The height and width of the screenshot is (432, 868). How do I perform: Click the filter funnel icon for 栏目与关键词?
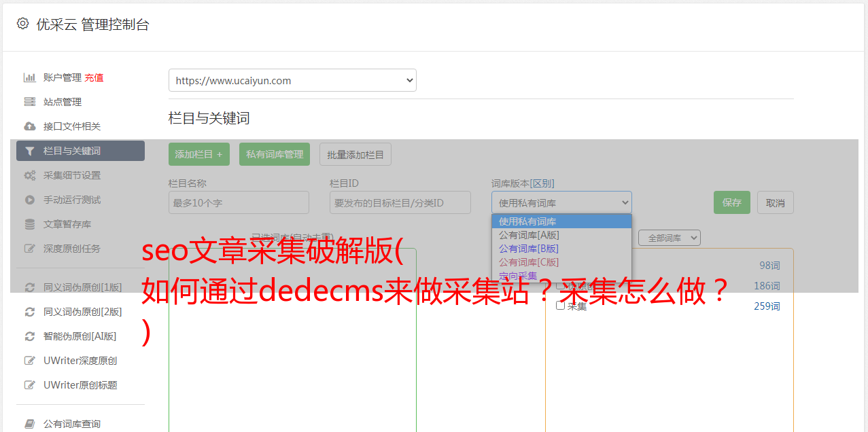pyautogui.click(x=30, y=151)
